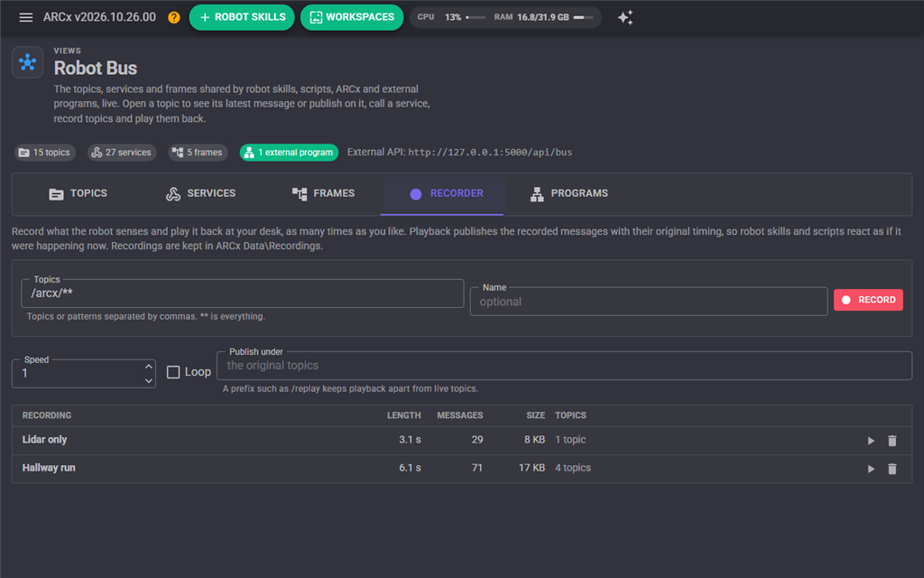This screenshot has height=578, width=924.
Task: Delete the Lidar only recording
Action: point(892,441)
